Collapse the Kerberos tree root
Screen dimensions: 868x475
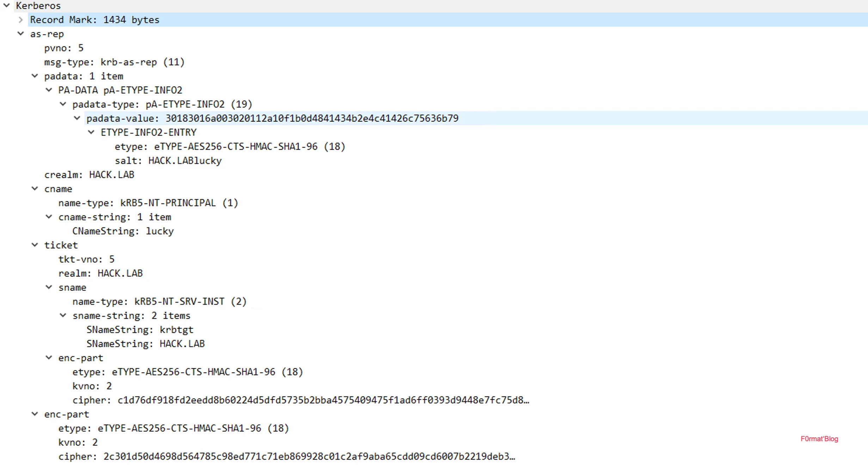[7, 5]
